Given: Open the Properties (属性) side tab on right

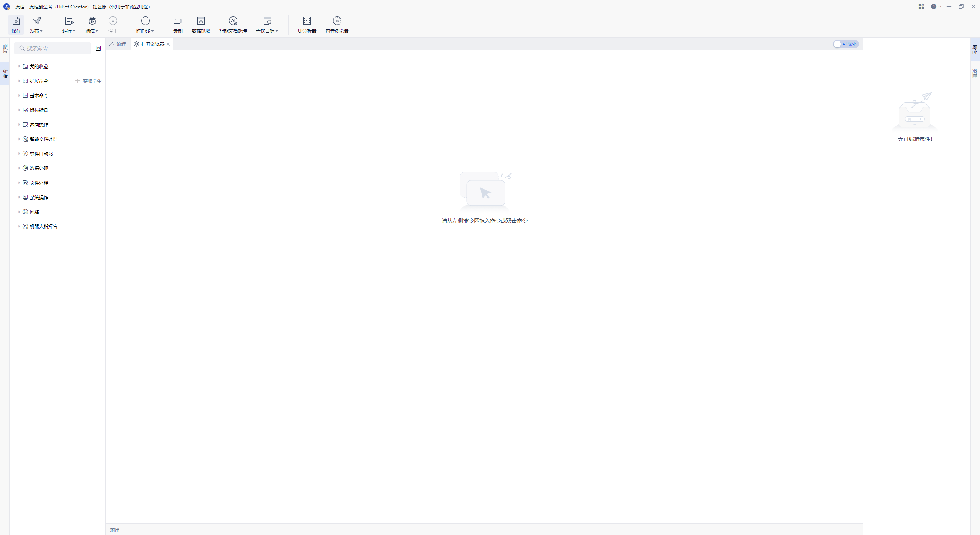Looking at the screenshot, I should (975, 49).
